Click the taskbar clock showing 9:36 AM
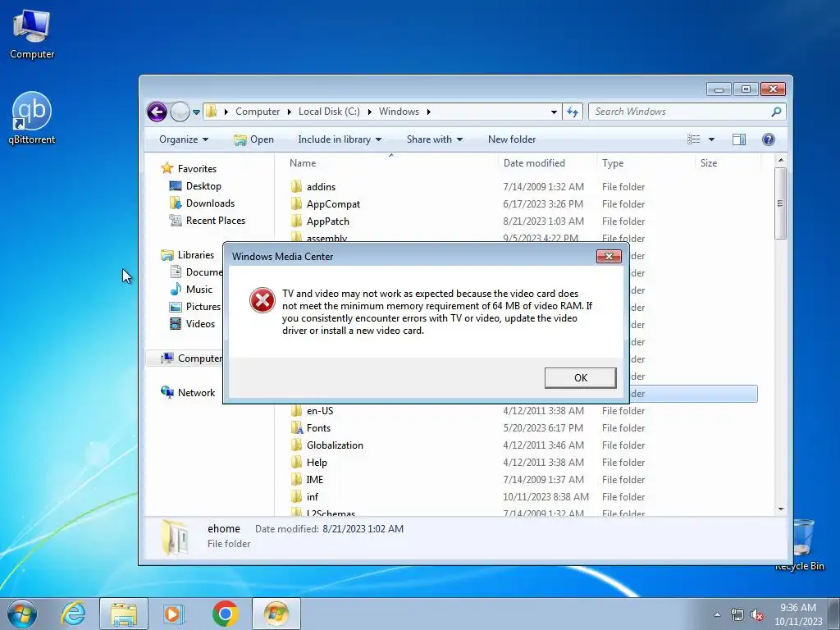The image size is (840, 630). (798, 614)
